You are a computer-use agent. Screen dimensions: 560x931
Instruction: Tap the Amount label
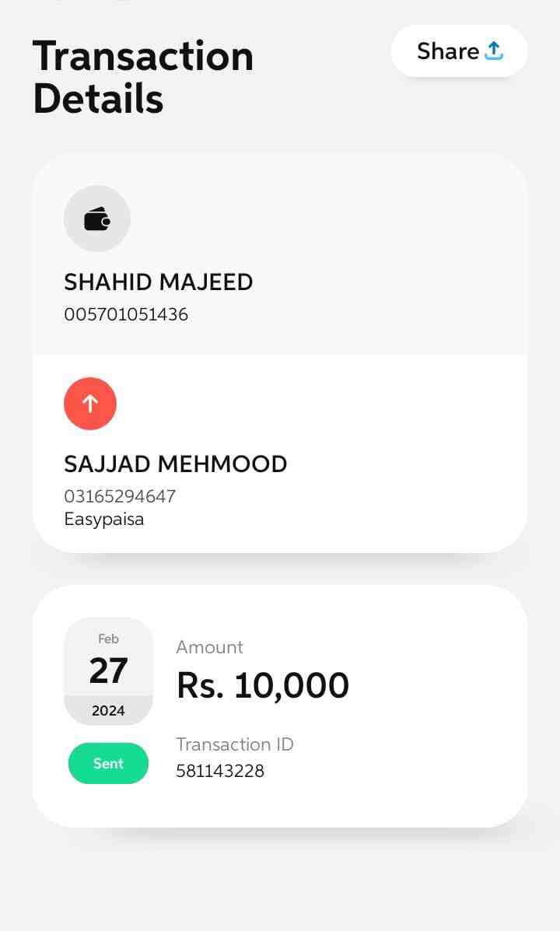[209, 647]
